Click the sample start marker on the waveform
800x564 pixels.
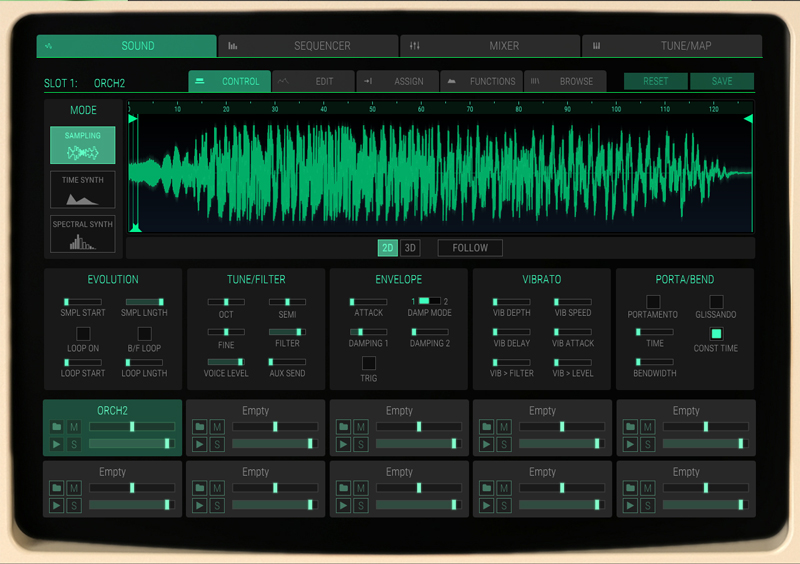click(x=133, y=119)
